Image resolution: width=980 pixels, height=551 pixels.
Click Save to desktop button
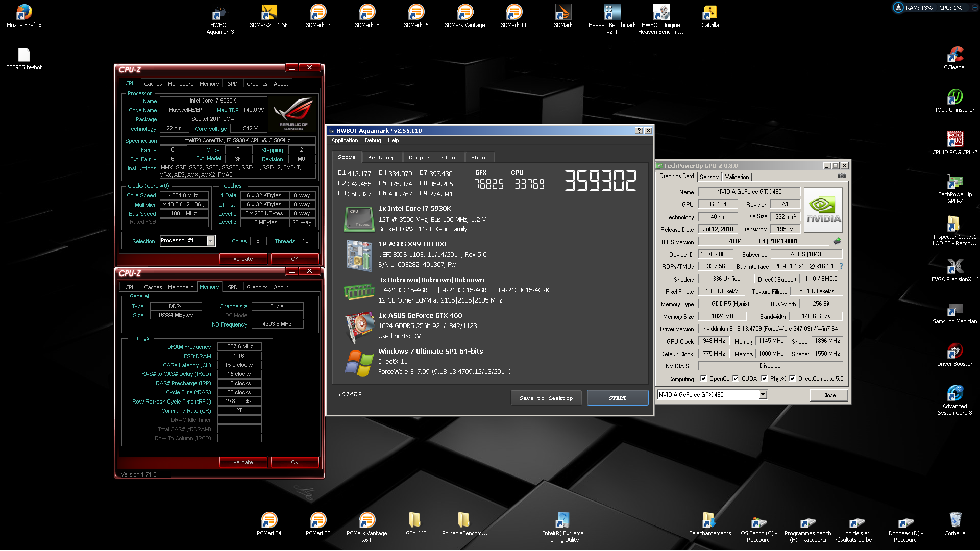coord(546,398)
